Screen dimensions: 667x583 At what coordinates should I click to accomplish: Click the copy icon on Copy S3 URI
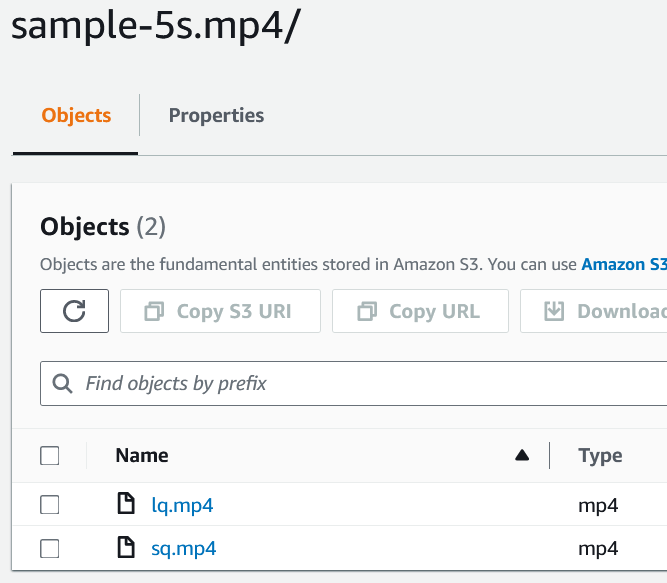(154, 312)
